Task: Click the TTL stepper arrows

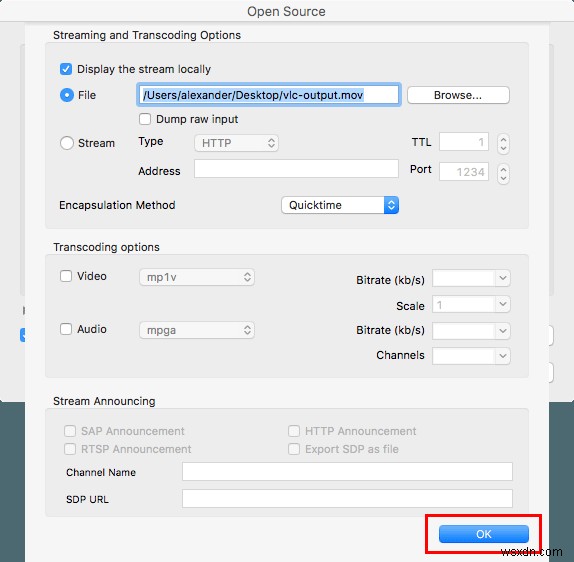Action: [503, 144]
